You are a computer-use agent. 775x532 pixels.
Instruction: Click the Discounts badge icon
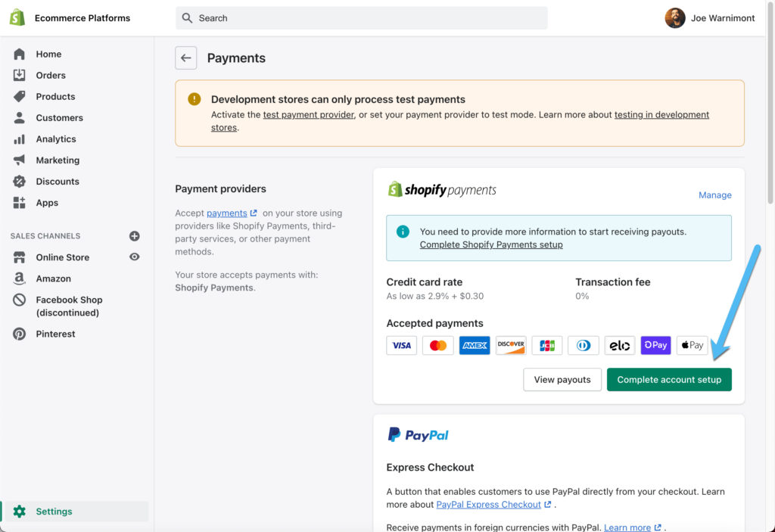click(19, 182)
